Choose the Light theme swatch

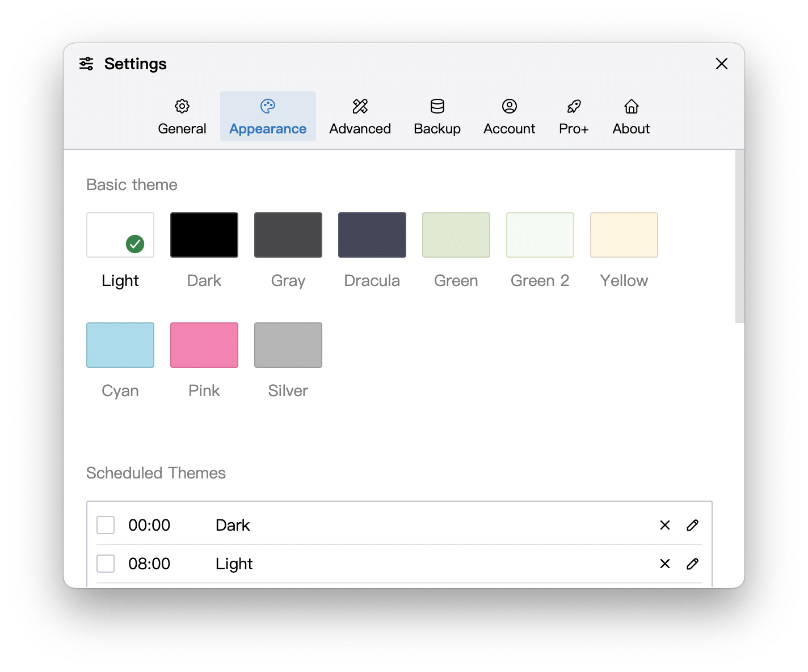pyautogui.click(x=120, y=235)
